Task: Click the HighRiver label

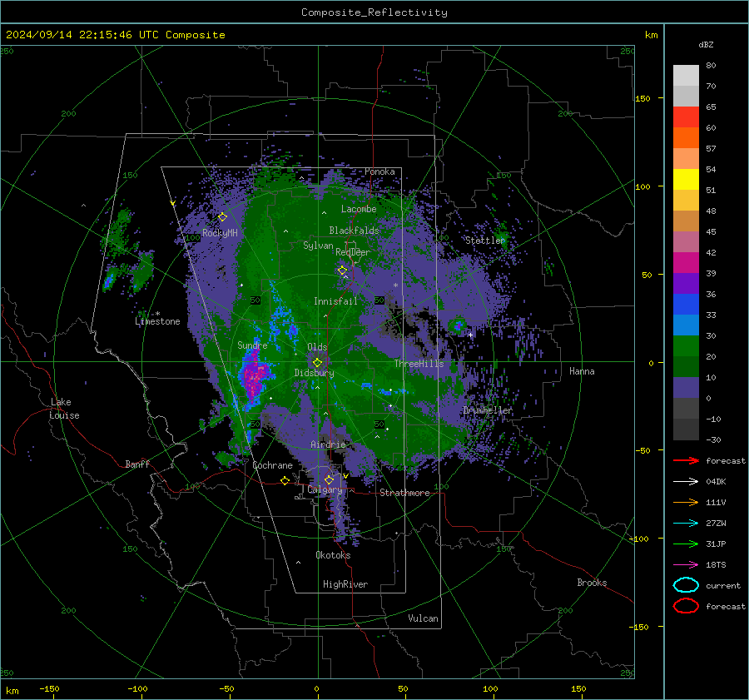Action: (x=345, y=584)
